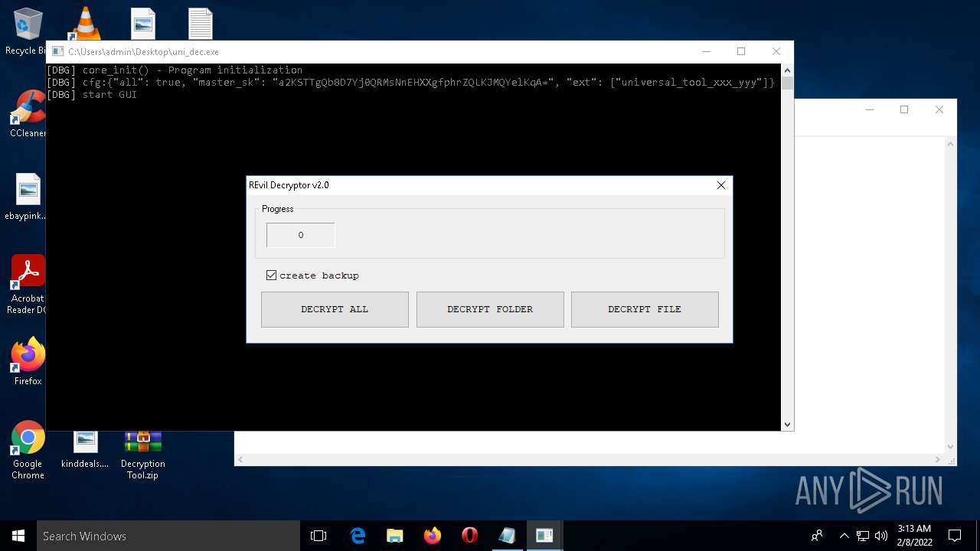Open Task View from the taskbar

[x=318, y=536]
